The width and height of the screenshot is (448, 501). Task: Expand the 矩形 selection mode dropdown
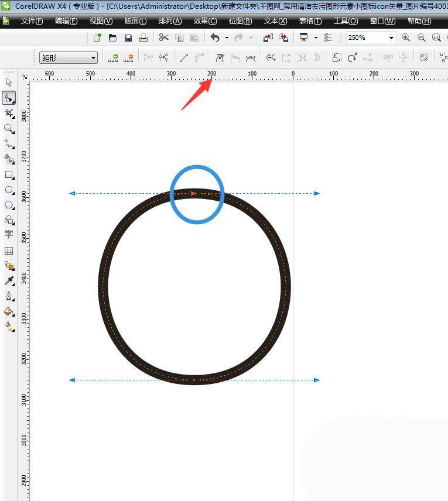pyautogui.click(x=94, y=58)
